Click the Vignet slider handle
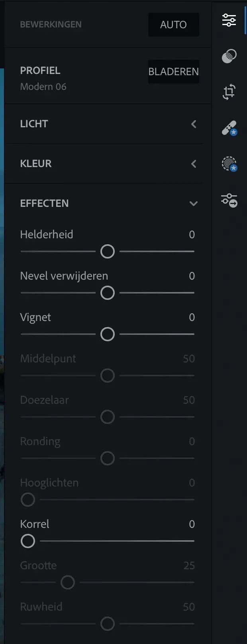Image resolution: width=247 pixels, height=644 pixels. click(x=108, y=334)
